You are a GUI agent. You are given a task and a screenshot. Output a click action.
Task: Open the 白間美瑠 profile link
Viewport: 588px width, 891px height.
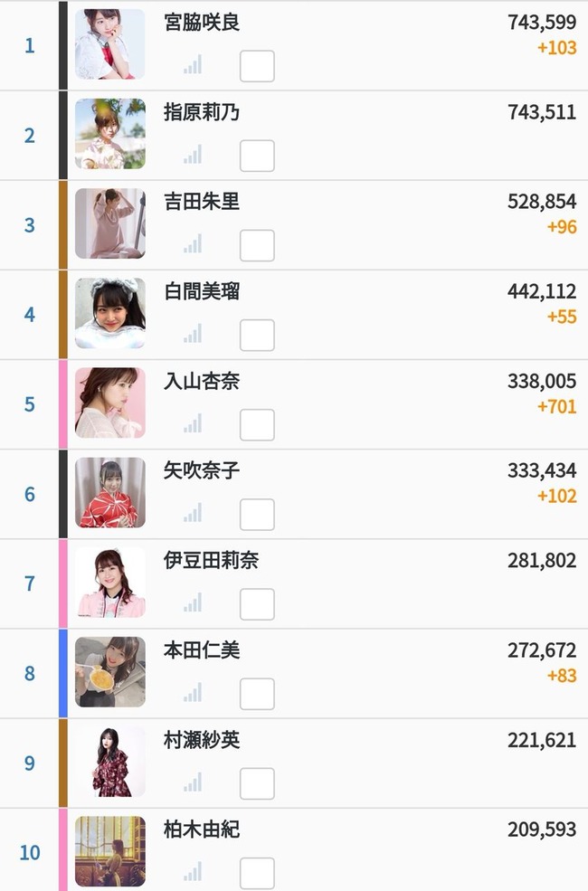pos(202,291)
